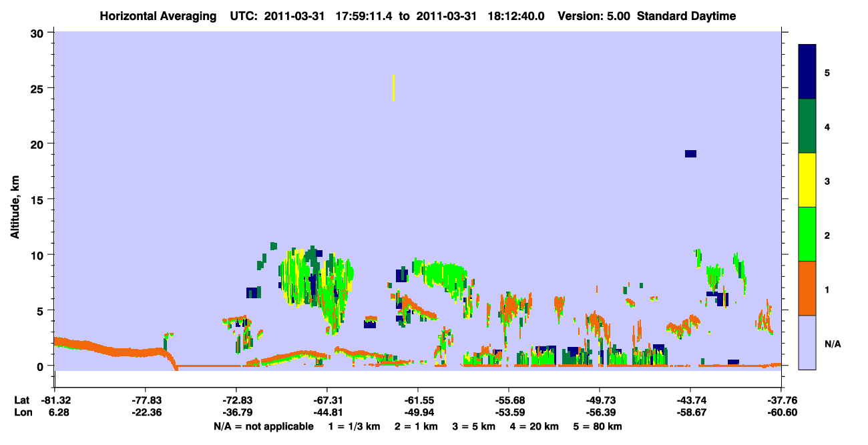
Task: Click the 'N/A = not applicable' legend text
Action: 263,426
